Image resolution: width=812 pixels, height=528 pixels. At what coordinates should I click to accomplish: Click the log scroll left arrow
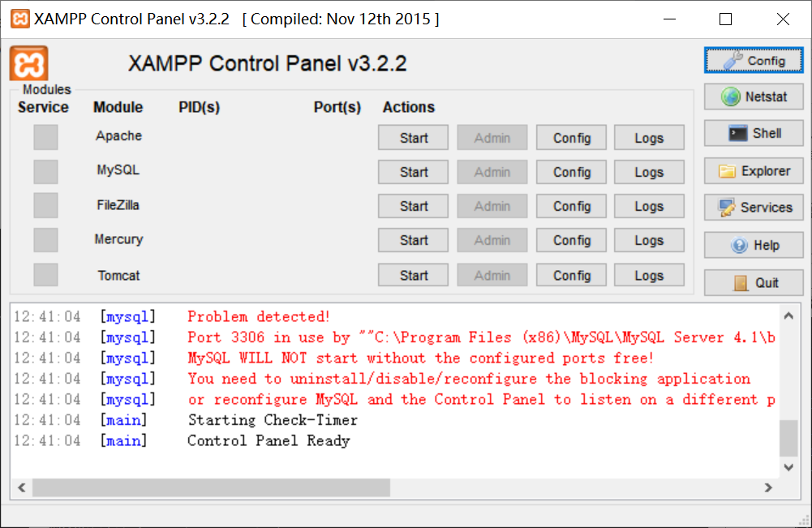click(x=22, y=487)
